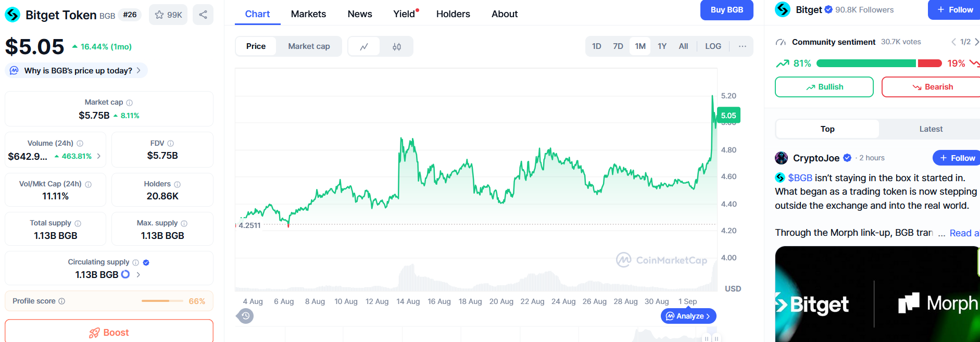Image resolution: width=980 pixels, height=342 pixels.
Task: Show Max. supply info icon
Action: 184,223
